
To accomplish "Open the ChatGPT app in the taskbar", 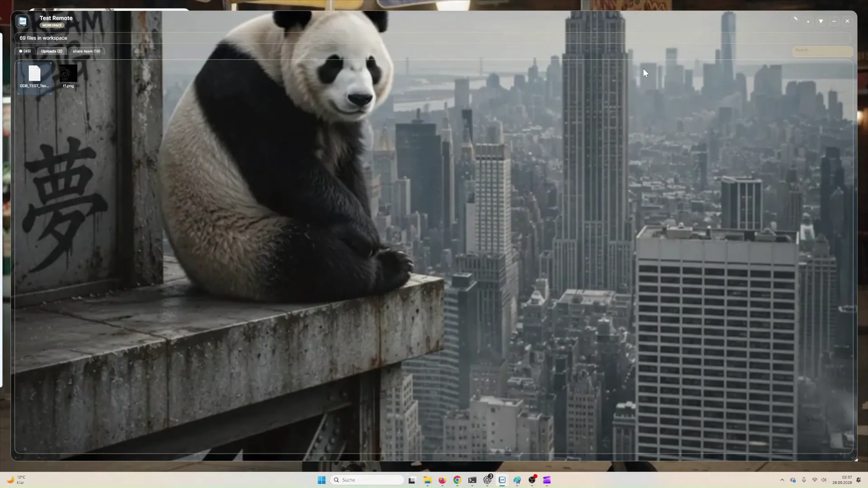I will tap(487, 480).
